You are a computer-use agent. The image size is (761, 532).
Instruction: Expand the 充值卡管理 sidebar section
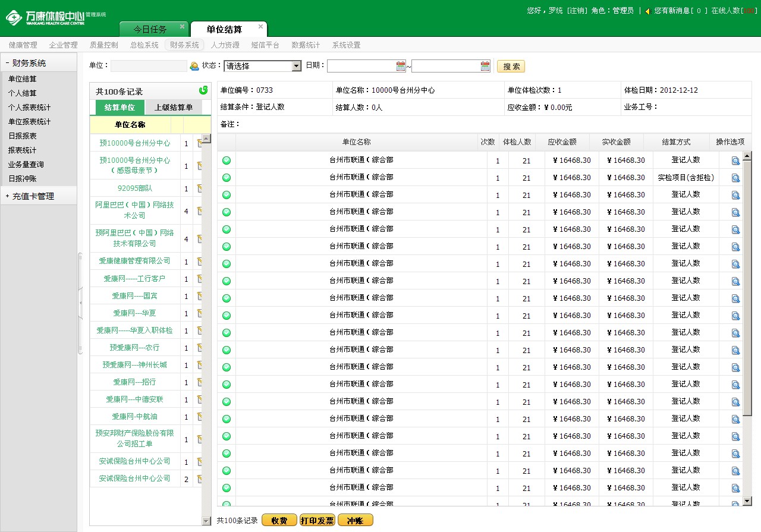pos(39,196)
